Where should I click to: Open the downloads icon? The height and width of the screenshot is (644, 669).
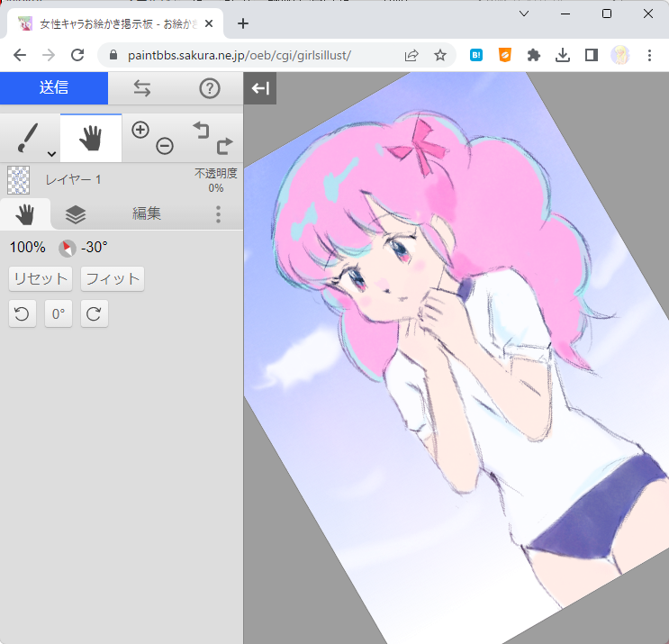563,55
